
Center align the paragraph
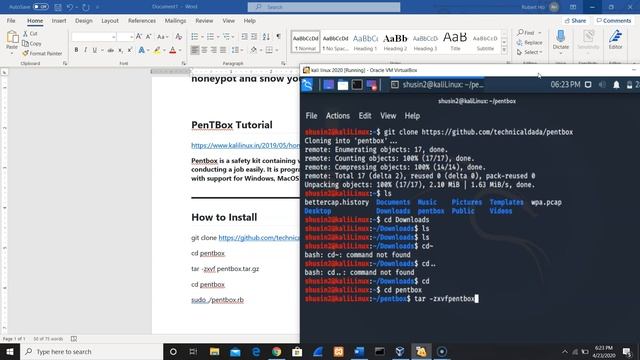[204, 50]
